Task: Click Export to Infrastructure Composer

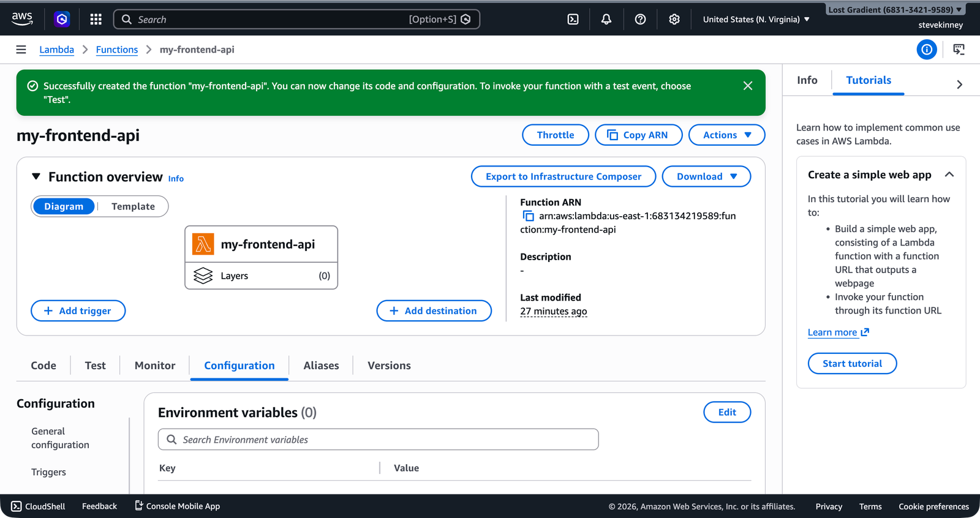Action: [563, 176]
